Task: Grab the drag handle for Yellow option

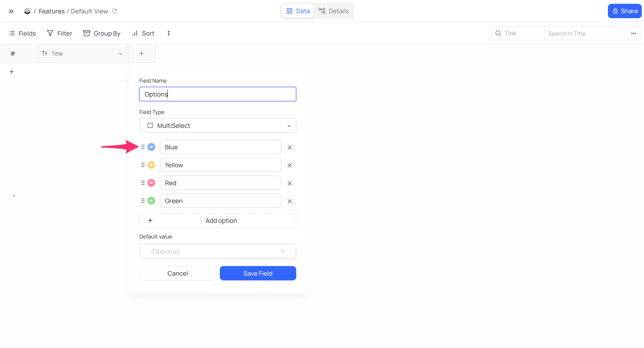Action: [x=143, y=165]
